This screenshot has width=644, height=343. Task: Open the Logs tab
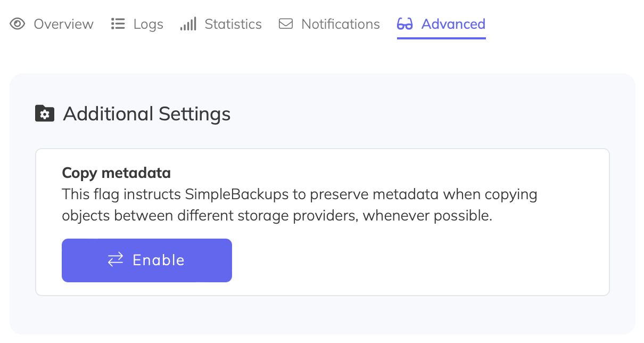[x=148, y=23]
